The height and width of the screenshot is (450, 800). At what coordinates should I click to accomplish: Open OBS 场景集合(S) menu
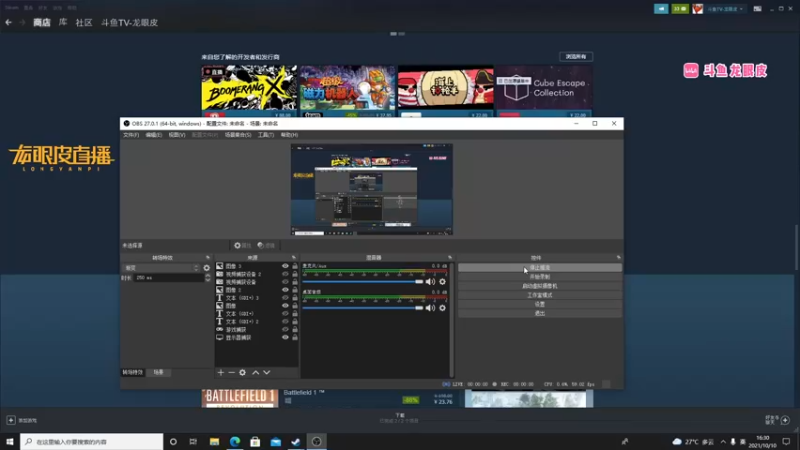(238, 135)
